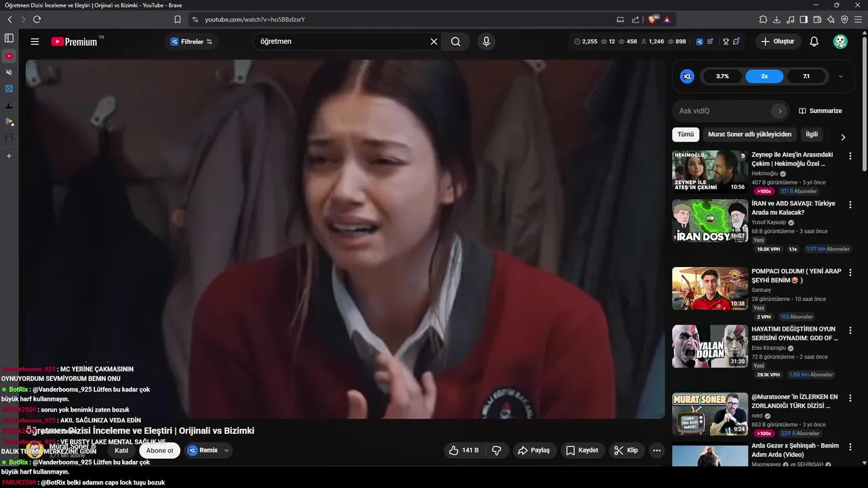This screenshot has height=488, width=868.
Task: Expand the Remix dropdown arrow
Action: click(226, 450)
